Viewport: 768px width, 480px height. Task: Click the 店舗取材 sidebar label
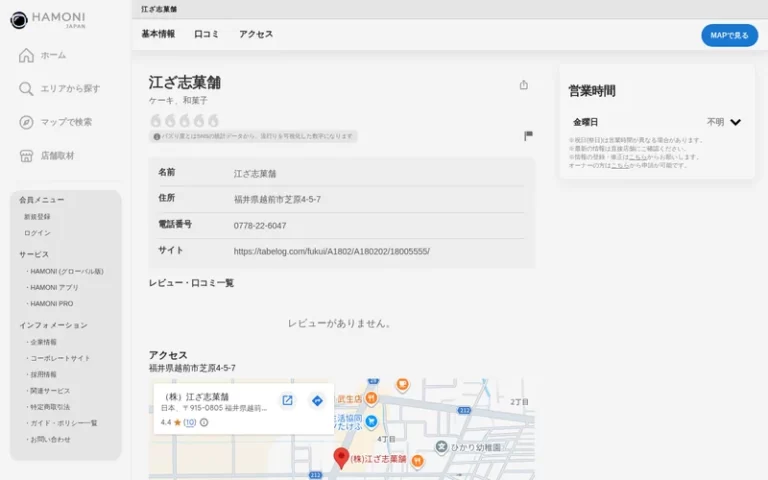pyautogui.click(x=57, y=156)
